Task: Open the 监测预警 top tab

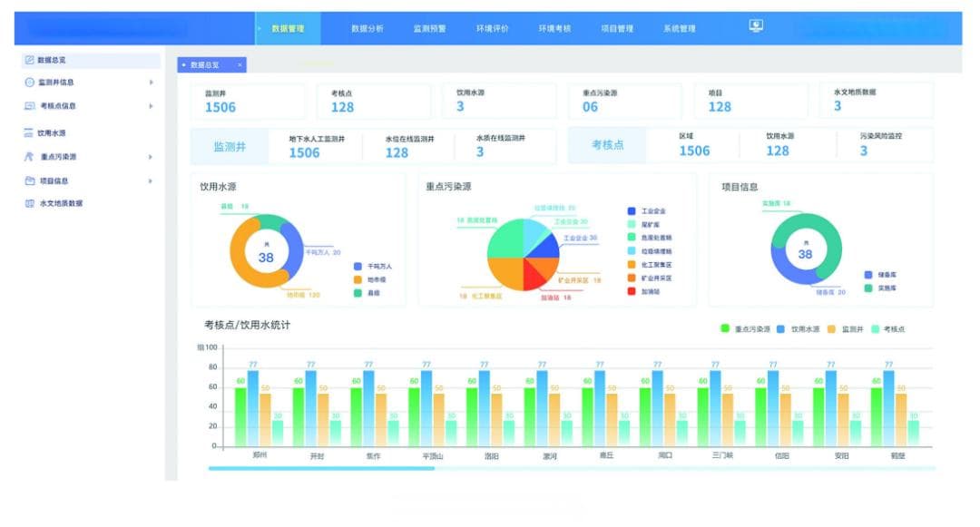Action: [430, 29]
